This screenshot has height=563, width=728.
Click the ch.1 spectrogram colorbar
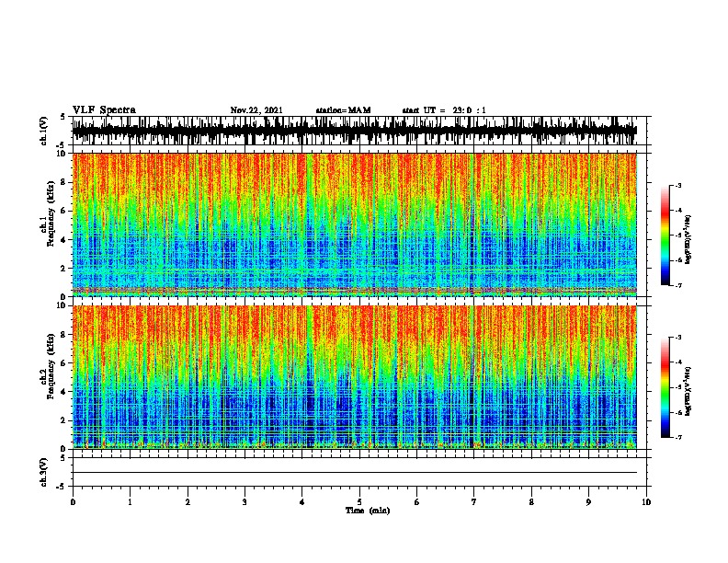[665, 236]
